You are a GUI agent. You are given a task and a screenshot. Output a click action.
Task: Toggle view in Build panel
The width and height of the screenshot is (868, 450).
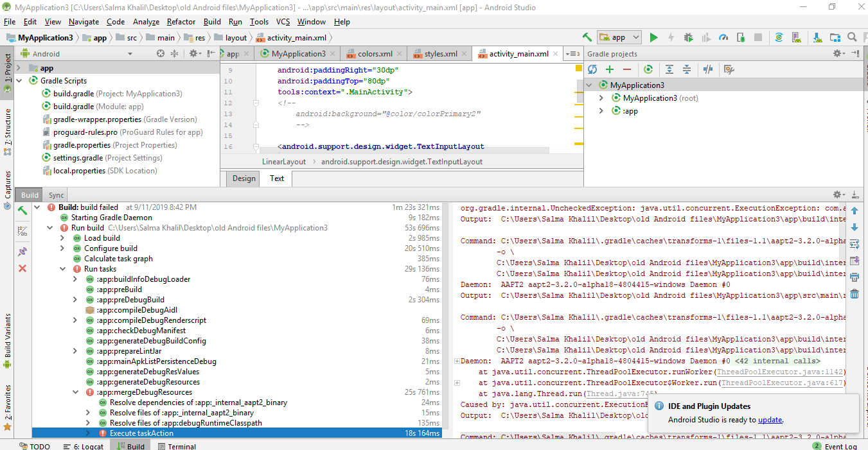(22, 232)
